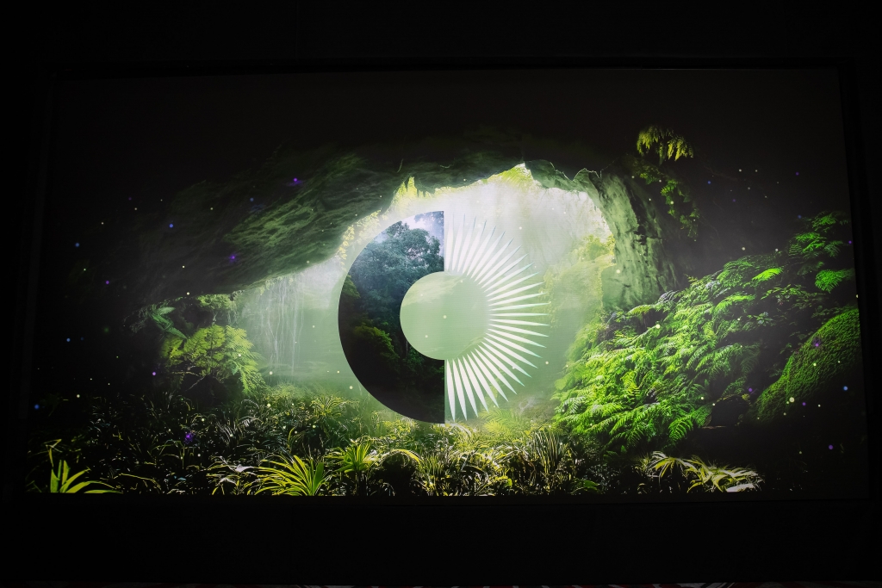Click the hanging fern atop the cave opening
Viewport: 882px width, 588px height.
[x=663, y=143]
